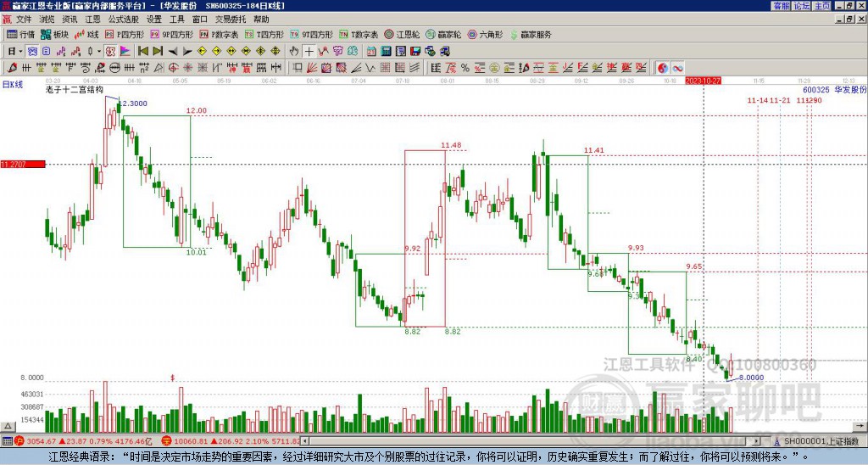The image size is (868, 465).
Task: Open the 9P四方形 tool
Action: click(171, 34)
